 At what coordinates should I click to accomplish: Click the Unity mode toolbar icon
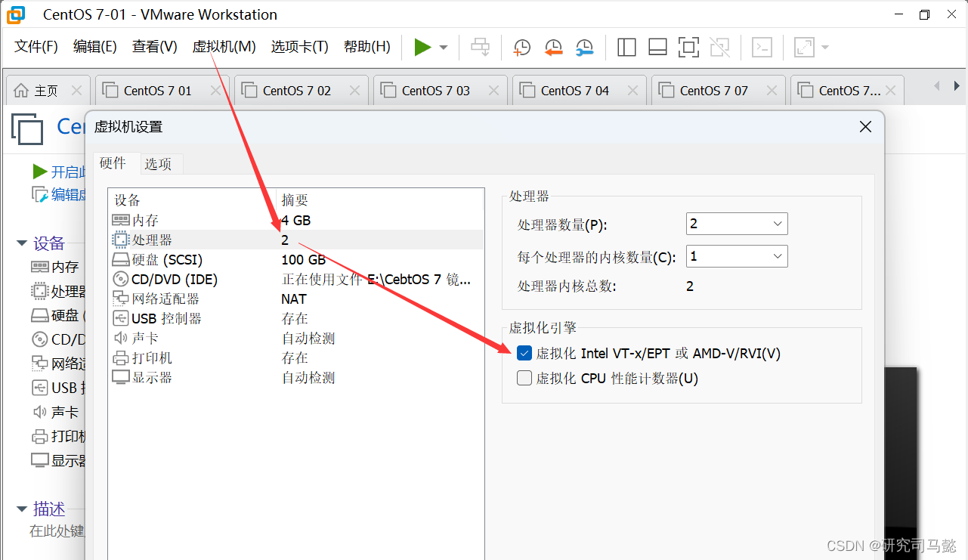[719, 47]
